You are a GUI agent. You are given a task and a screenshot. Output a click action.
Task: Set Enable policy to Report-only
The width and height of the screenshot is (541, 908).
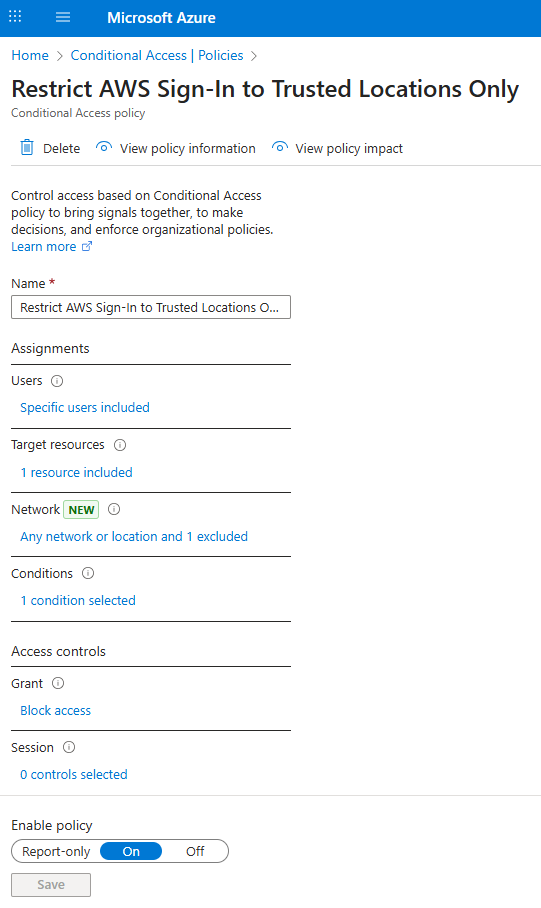tap(56, 851)
